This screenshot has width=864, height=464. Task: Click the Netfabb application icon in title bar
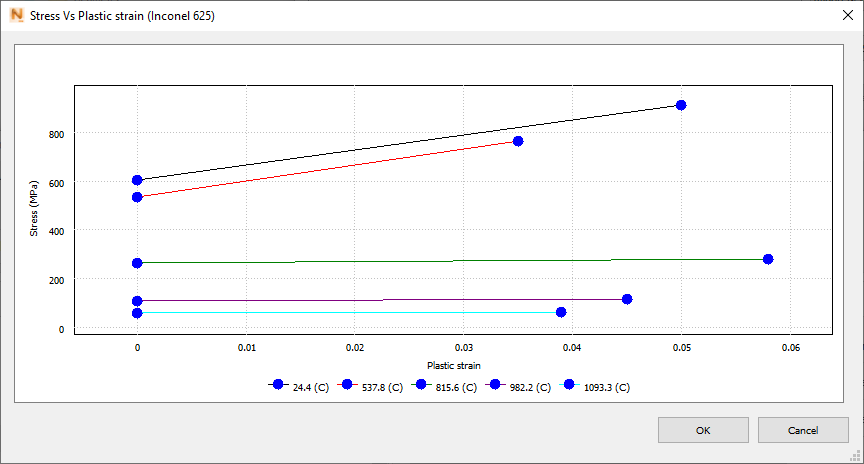(17, 15)
